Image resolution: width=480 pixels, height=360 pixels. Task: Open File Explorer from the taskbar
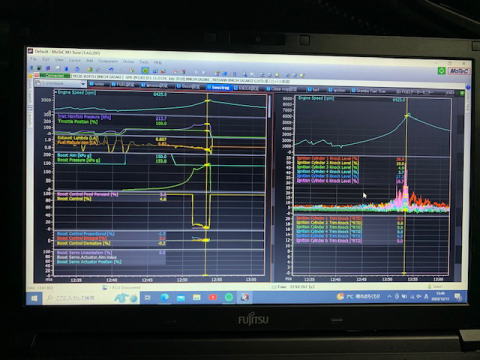(197, 297)
